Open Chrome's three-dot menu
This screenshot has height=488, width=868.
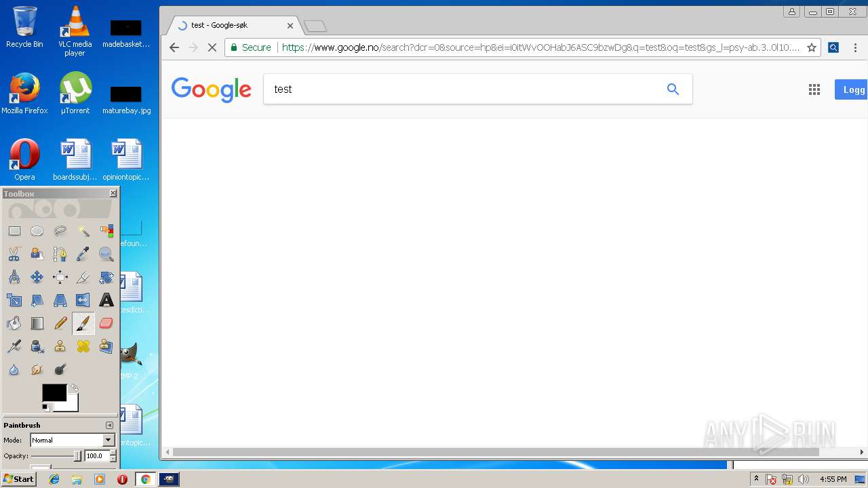[x=855, y=47]
